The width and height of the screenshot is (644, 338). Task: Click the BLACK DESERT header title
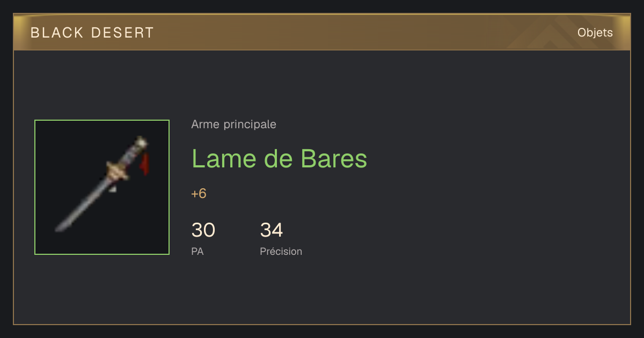pyautogui.click(x=92, y=33)
